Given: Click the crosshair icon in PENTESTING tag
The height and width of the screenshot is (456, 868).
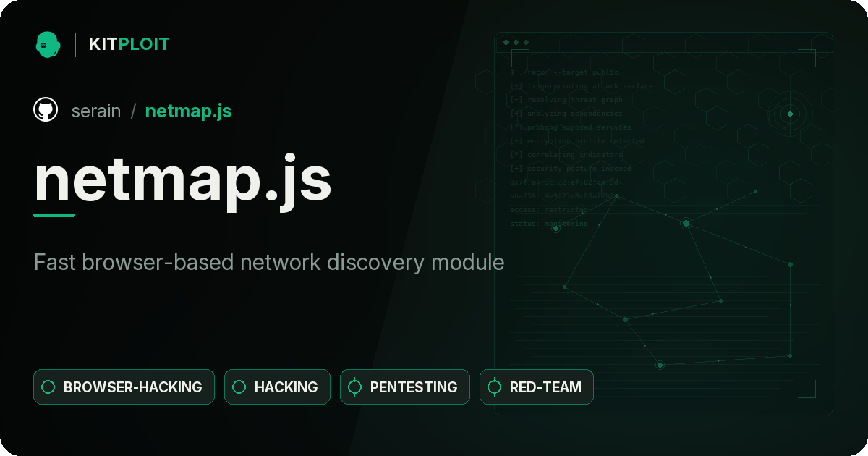Looking at the screenshot, I should pyautogui.click(x=355, y=387).
